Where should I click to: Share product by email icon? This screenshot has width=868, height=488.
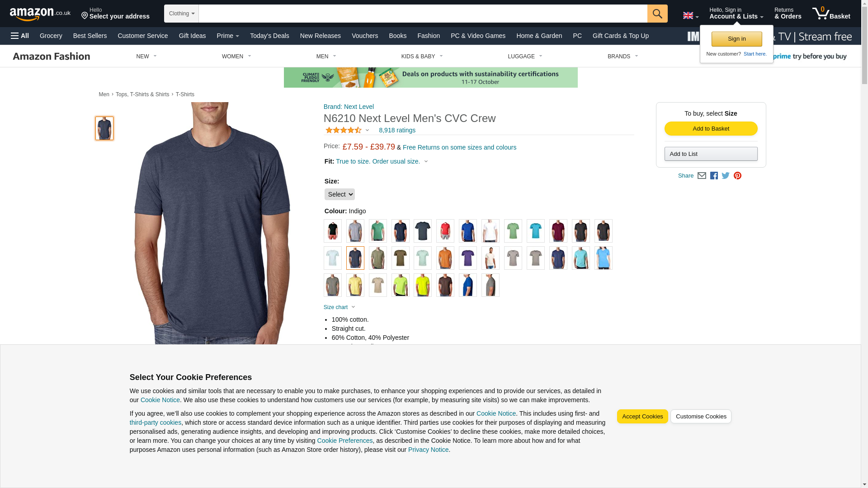click(x=702, y=176)
